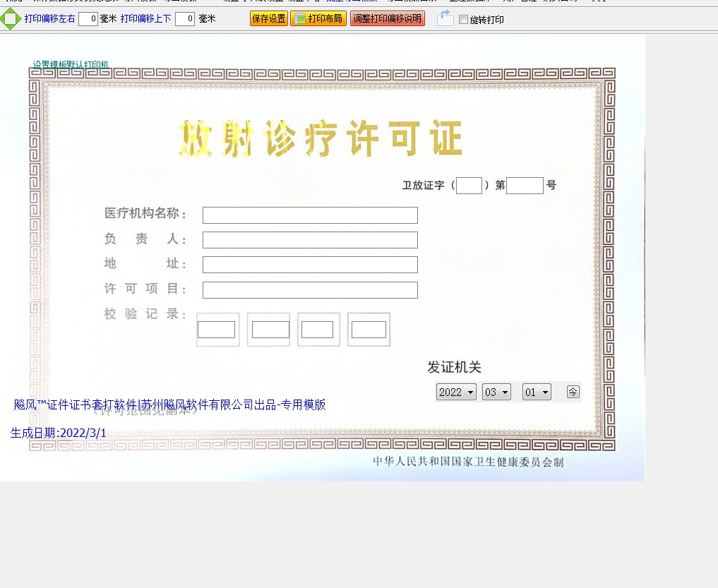
Task: Click the 地址 text field
Action: coord(310,265)
